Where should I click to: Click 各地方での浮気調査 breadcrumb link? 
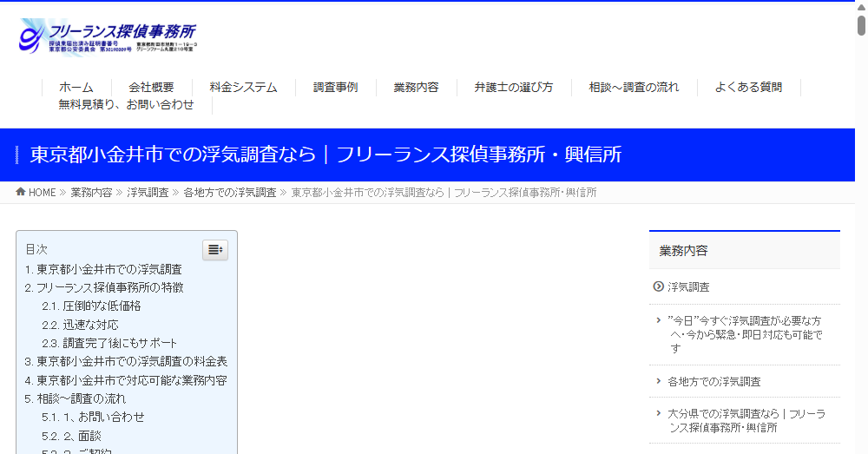point(229,193)
